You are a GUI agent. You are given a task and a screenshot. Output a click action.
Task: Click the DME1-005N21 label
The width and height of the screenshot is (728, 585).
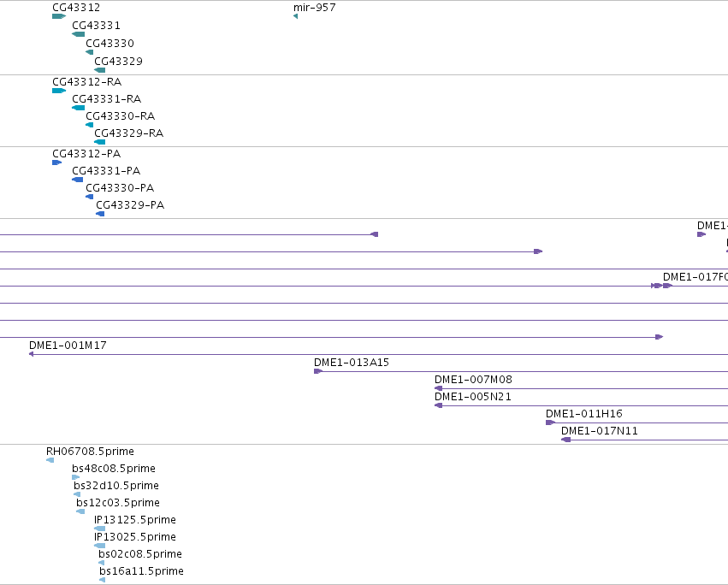tap(472, 398)
